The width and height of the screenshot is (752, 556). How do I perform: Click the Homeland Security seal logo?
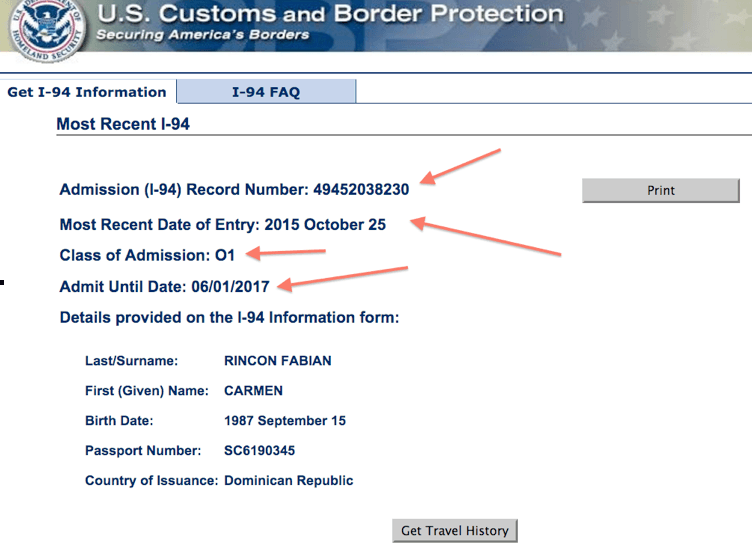pyautogui.click(x=48, y=30)
